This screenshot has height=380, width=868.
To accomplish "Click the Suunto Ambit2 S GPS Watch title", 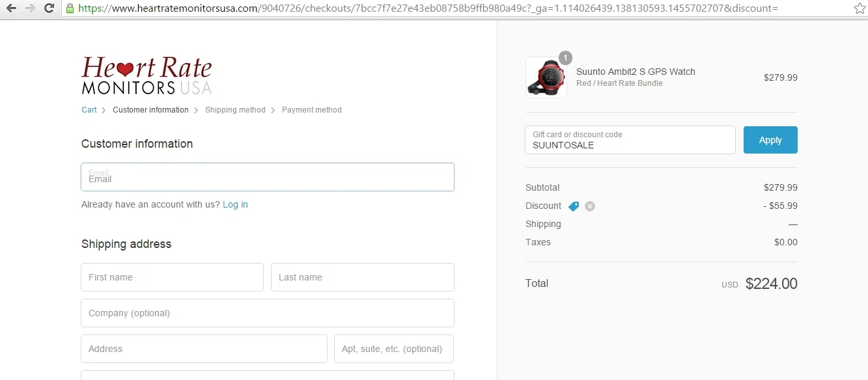I will click(x=636, y=72).
